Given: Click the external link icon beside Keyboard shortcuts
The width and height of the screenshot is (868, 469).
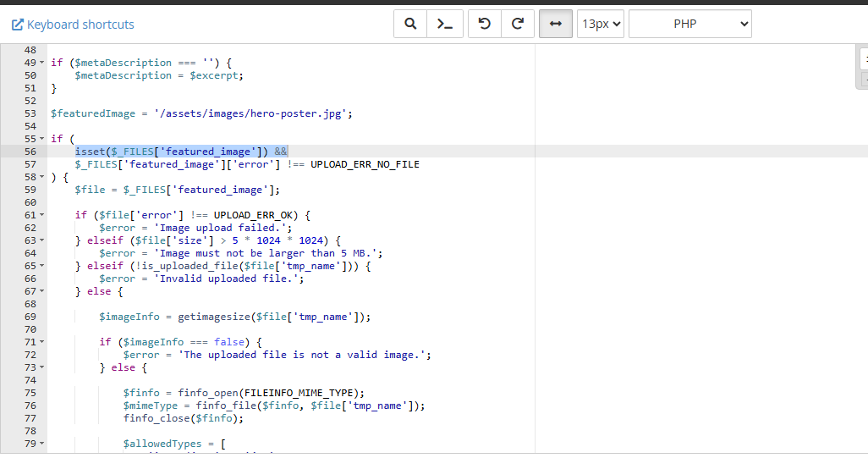Looking at the screenshot, I should (18, 25).
